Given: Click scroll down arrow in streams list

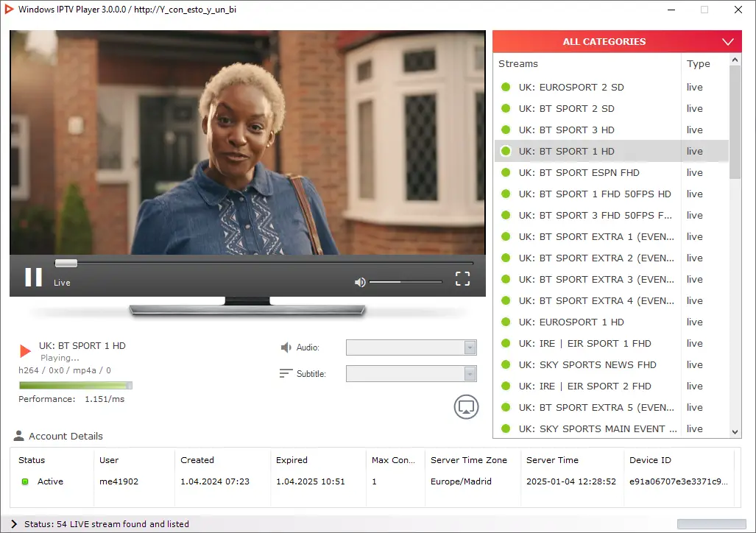Looking at the screenshot, I should click(735, 431).
